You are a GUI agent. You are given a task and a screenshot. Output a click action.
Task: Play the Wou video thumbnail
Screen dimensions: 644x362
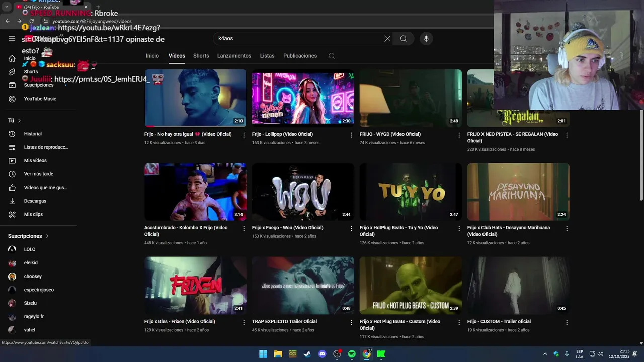tap(303, 192)
